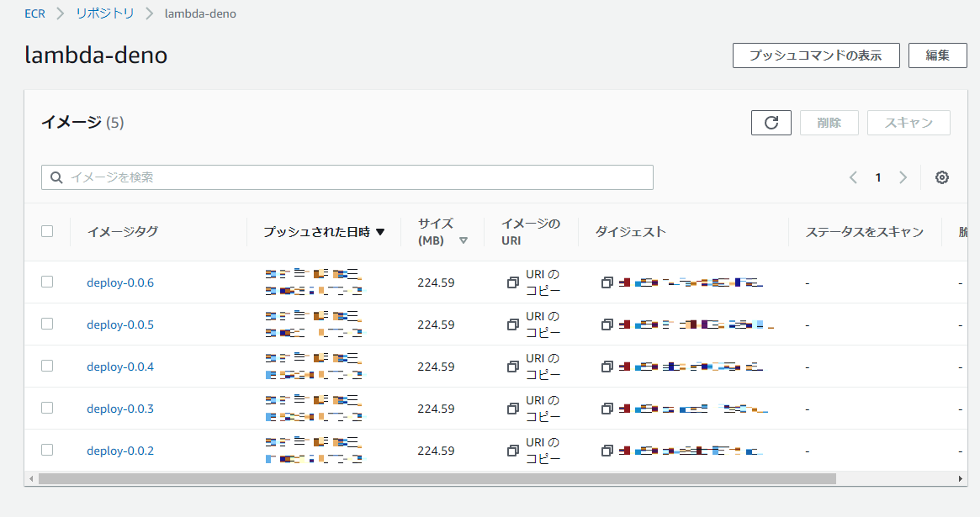Copy the URI for image deploy-0.0.4

[512, 367]
